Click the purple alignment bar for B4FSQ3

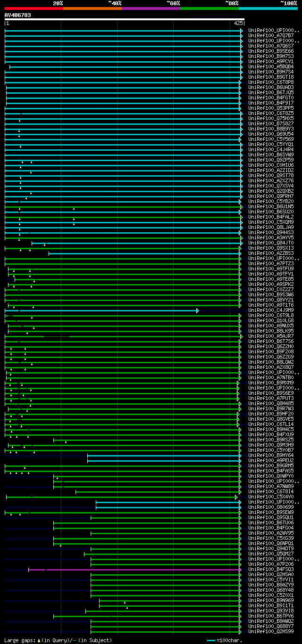(134, 570)
